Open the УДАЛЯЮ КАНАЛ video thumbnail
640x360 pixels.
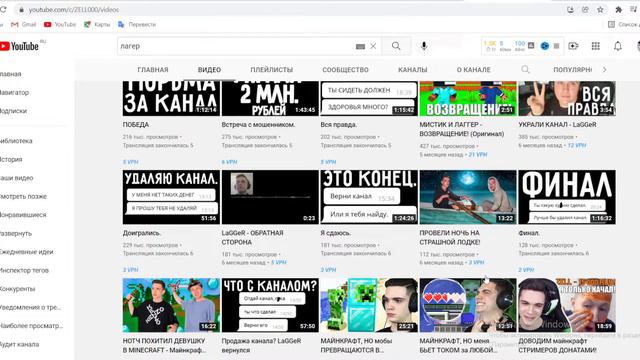171,197
